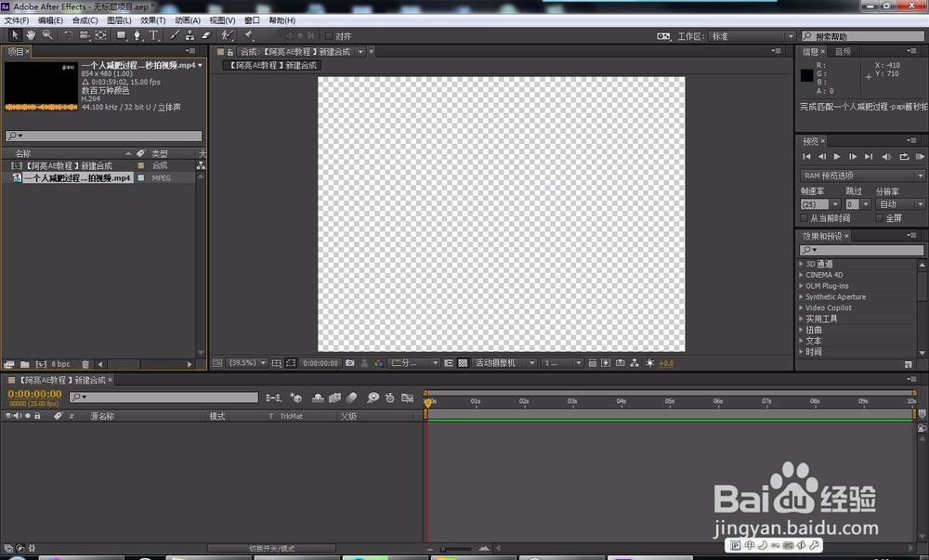
Task: Select the Brush tool
Action: [x=175, y=35]
